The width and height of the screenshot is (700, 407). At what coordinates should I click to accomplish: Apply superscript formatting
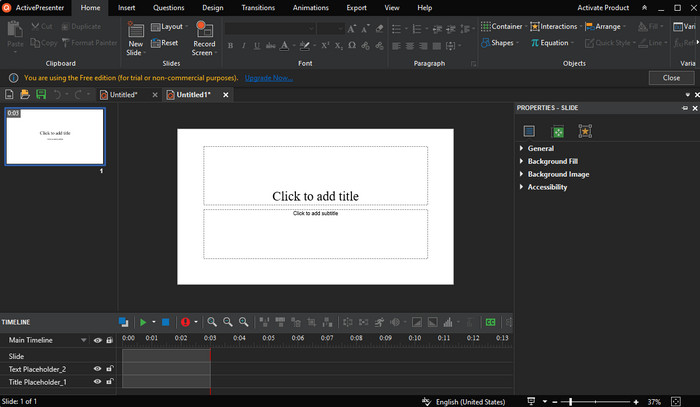(x=325, y=46)
